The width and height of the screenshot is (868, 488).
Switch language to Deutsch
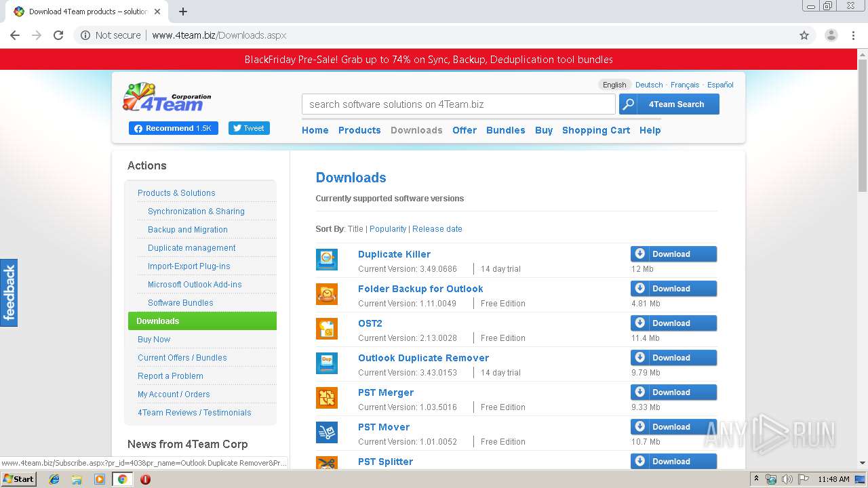(649, 85)
